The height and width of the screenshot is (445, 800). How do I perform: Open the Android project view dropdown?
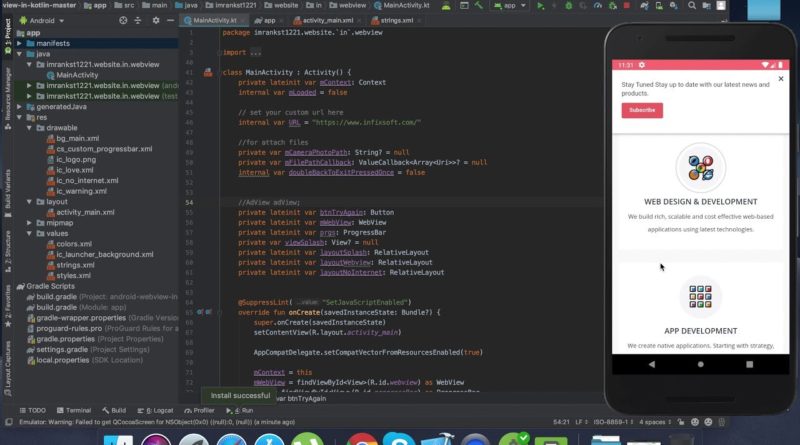(x=42, y=21)
